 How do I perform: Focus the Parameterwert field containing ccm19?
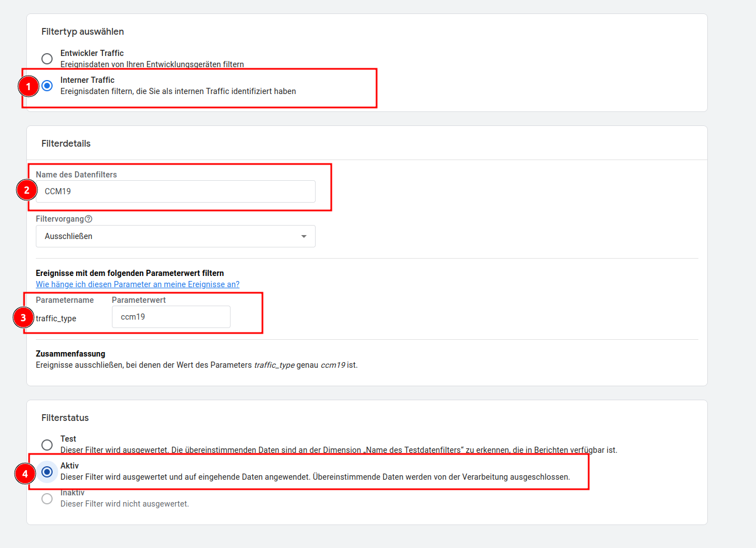coord(171,317)
